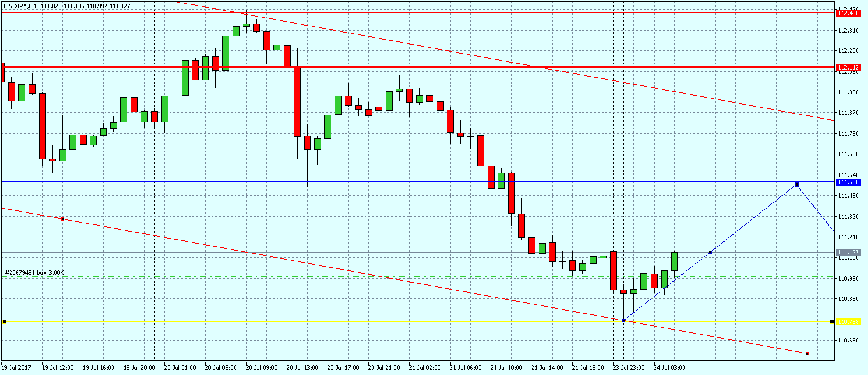Click the order label #20679461 buy 3.00K
The width and height of the screenshot is (868, 375).
coord(34,273)
